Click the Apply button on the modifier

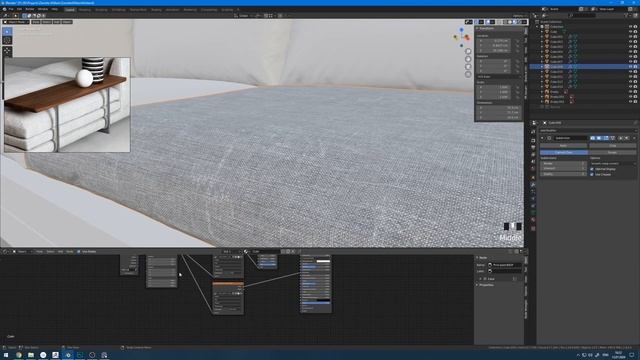[x=564, y=146]
